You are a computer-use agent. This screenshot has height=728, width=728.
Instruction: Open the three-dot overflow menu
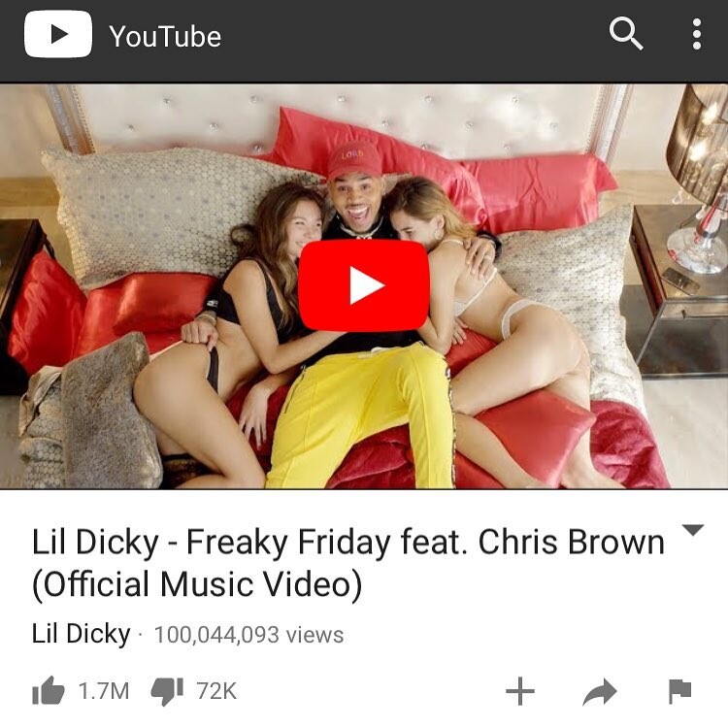pyautogui.click(x=696, y=34)
